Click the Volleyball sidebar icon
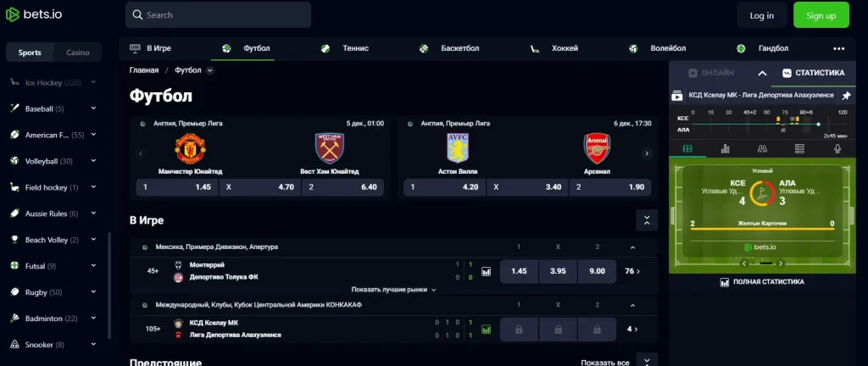Image resolution: width=868 pixels, height=366 pixels. (x=15, y=161)
